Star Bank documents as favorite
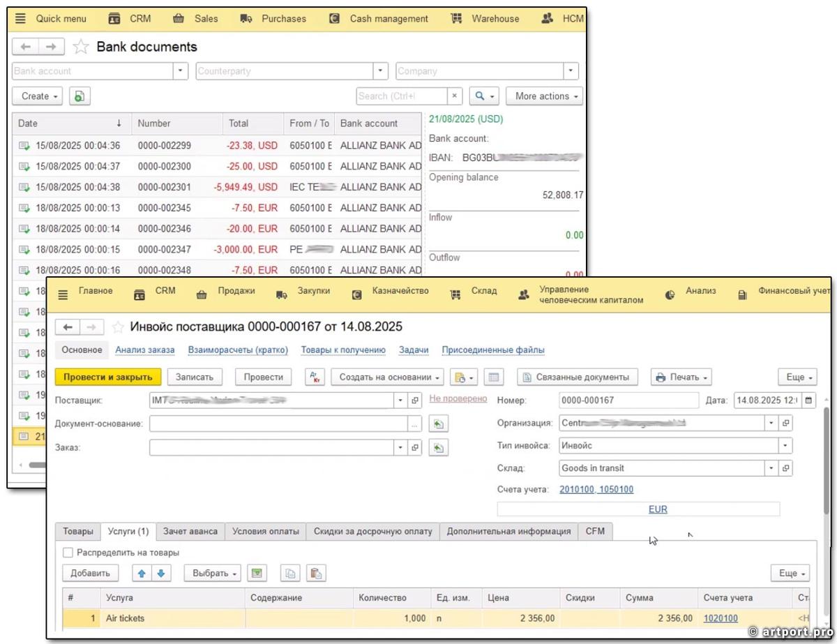837x644 pixels. pos(81,47)
